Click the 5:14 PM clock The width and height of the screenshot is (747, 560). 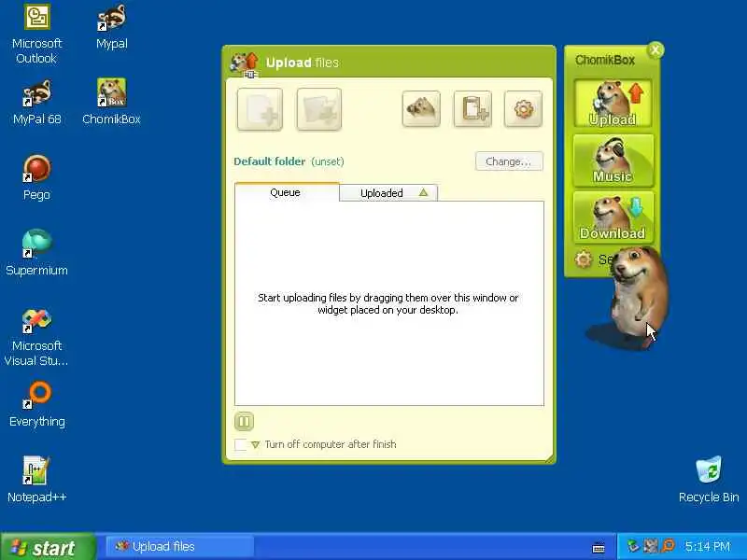point(708,547)
